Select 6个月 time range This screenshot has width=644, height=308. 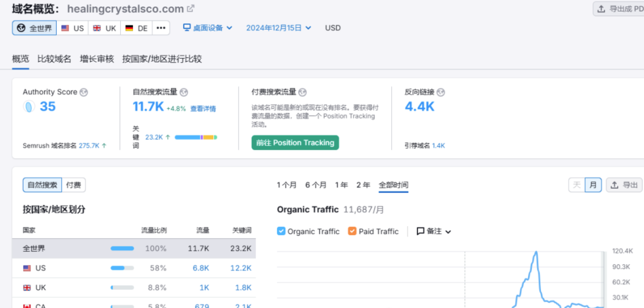(316, 185)
